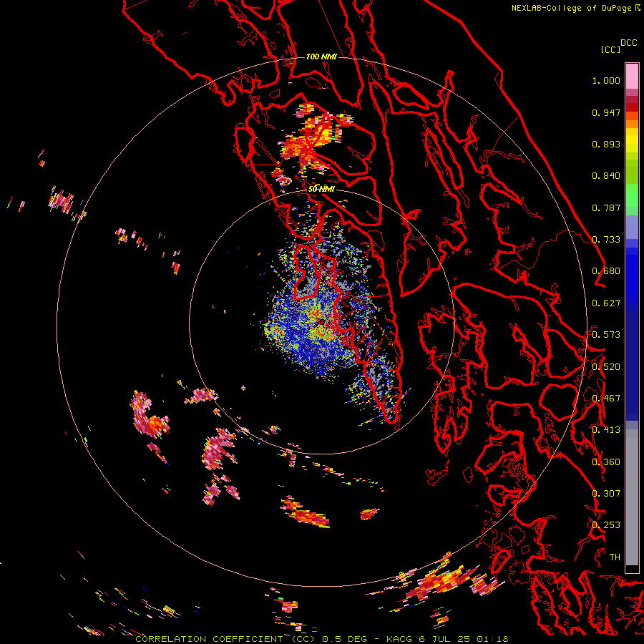Select the 0.680 scale value

click(x=606, y=271)
